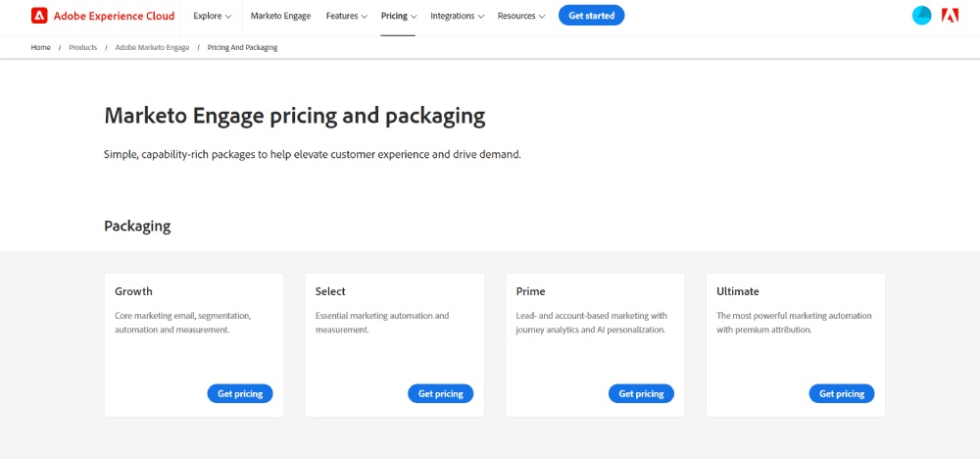980x459 pixels.
Task: Click the Ultimate card title
Action: click(x=738, y=291)
